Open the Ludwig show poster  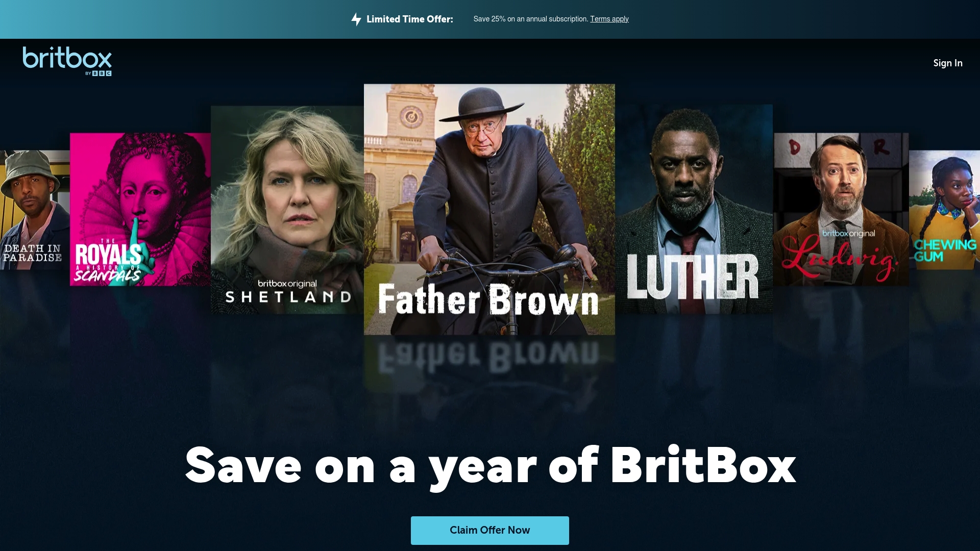click(x=841, y=209)
